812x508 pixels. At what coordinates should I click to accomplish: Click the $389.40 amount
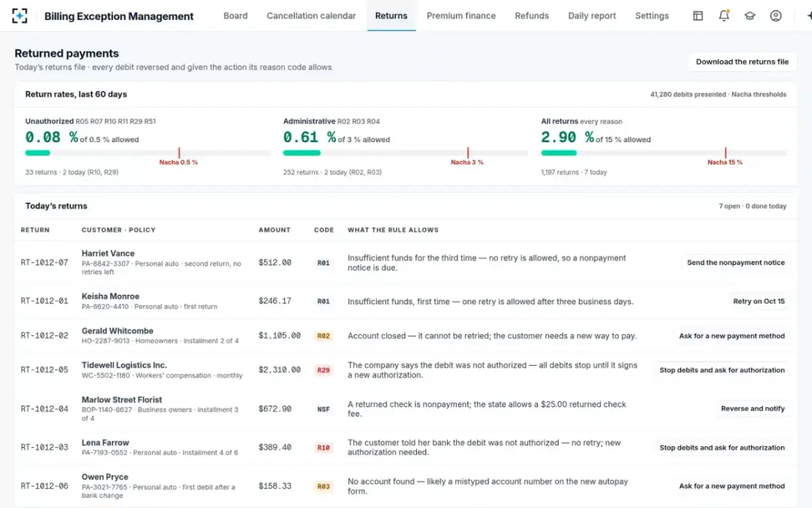275,448
